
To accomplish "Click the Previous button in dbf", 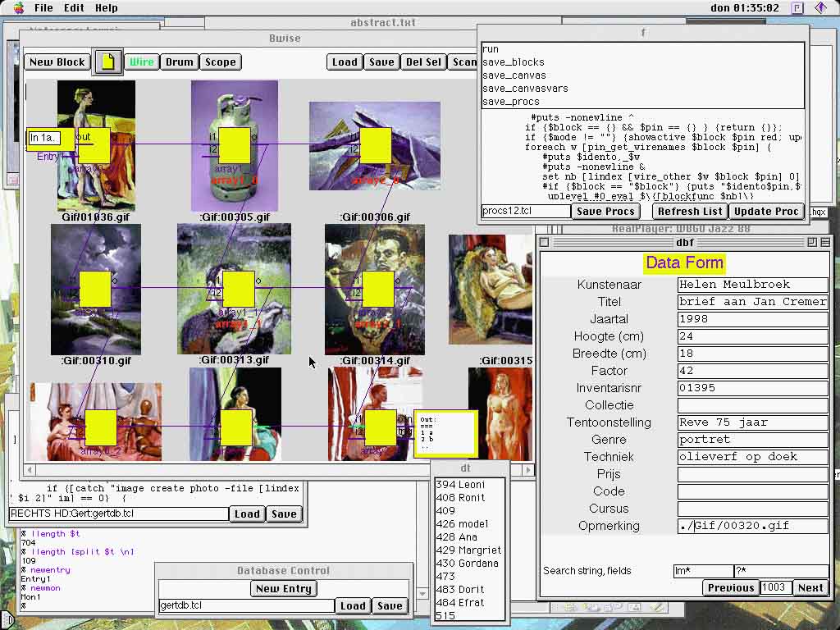I will [731, 588].
